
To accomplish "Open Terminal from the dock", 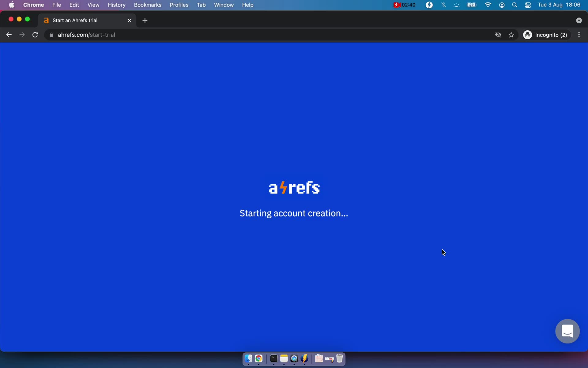I will (273, 358).
